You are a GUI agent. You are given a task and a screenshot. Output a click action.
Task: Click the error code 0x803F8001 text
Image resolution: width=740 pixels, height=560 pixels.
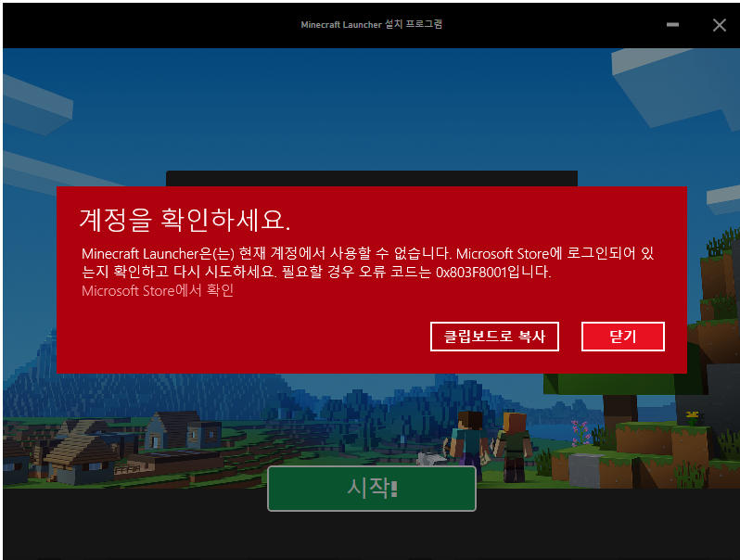point(470,273)
